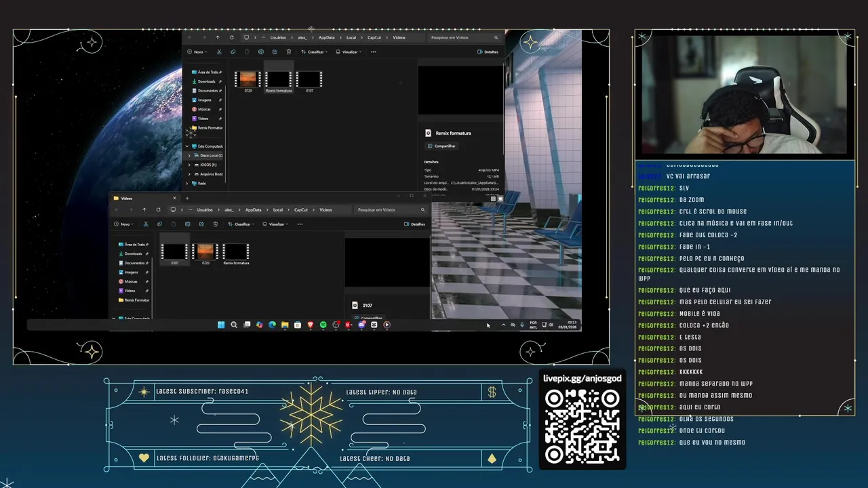Select video 0720 in front Explorer window
Image resolution: width=868 pixels, height=488 pixels.
click(x=205, y=253)
